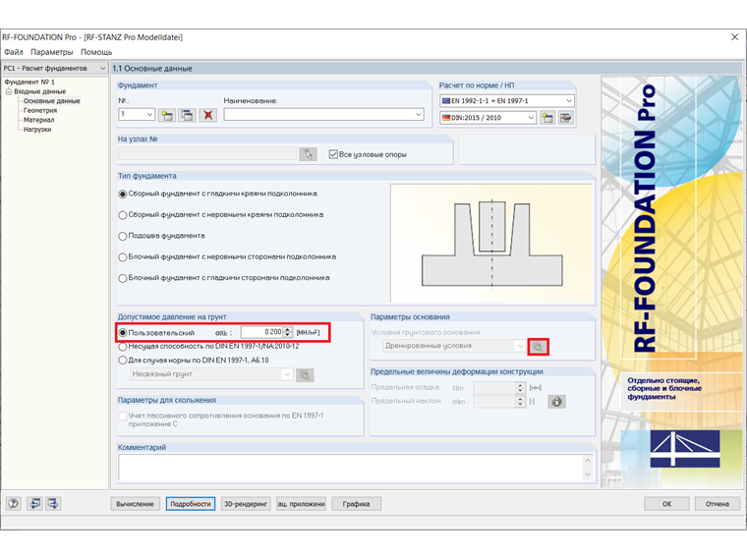Open the 'Помощь' menu
Image resolution: width=747 pixels, height=560 pixels.
point(96,52)
